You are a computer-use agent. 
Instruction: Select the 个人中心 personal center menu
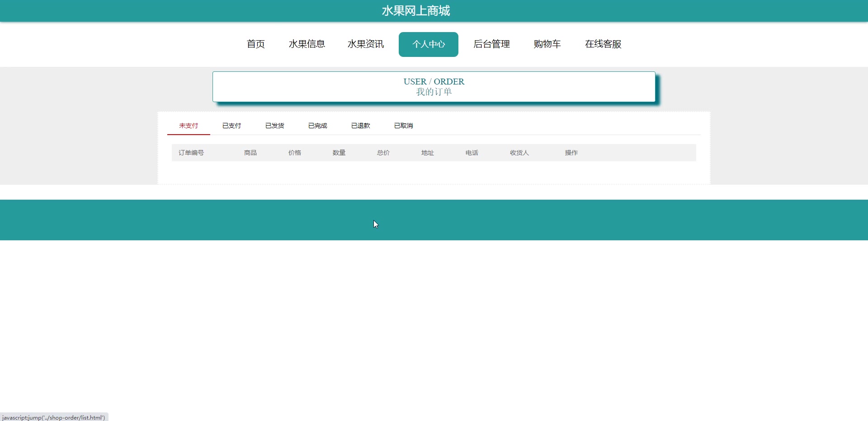(x=428, y=44)
